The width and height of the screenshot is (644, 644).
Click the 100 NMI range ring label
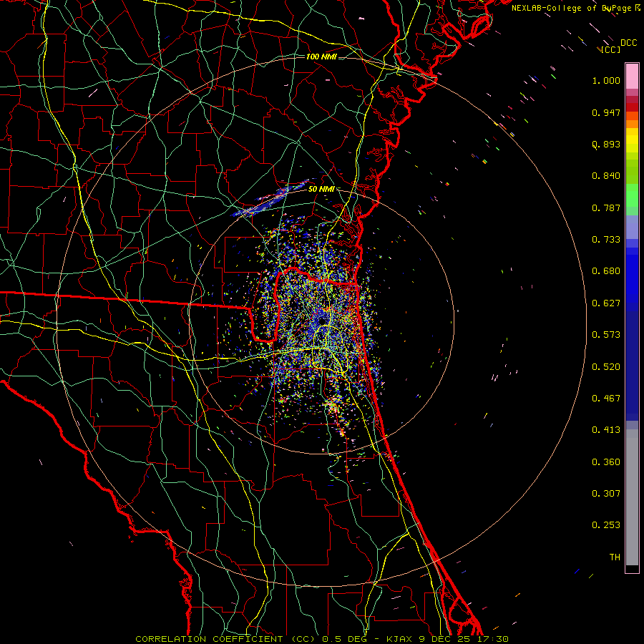click(x=321, y=57)
